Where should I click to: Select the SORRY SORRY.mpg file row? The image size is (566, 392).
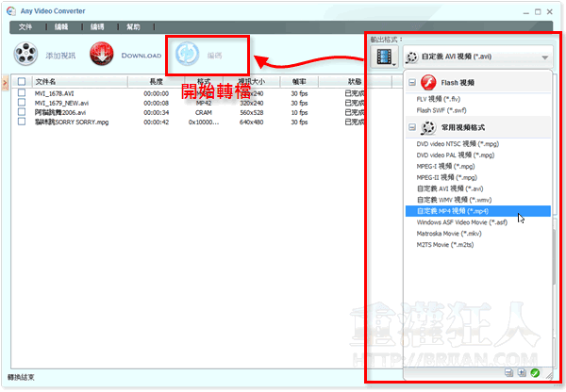point(72,122)
